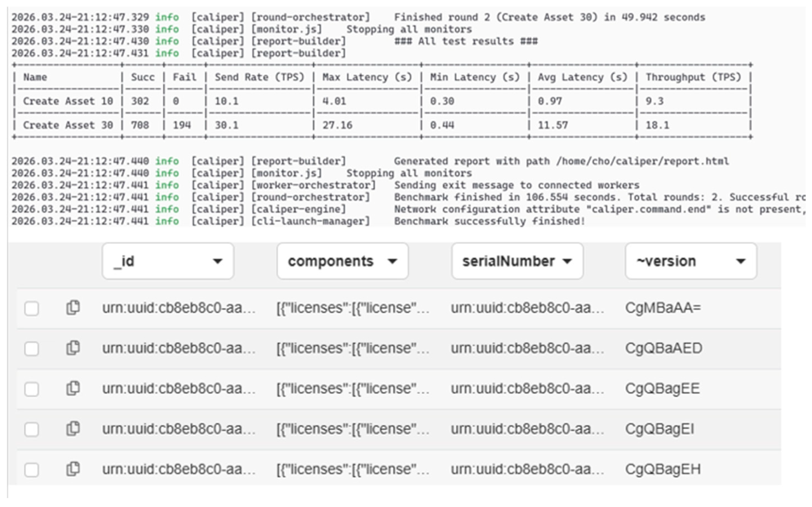The width and height of the screenshot is (812, 507).
Task: Tick the checkbox for row CgMBaAA=
Action: pos(32,308)
